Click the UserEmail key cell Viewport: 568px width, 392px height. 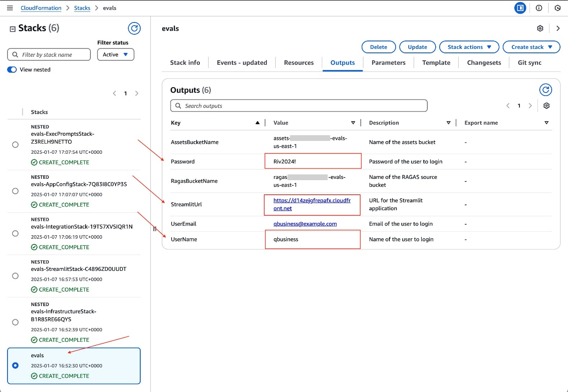183,224
